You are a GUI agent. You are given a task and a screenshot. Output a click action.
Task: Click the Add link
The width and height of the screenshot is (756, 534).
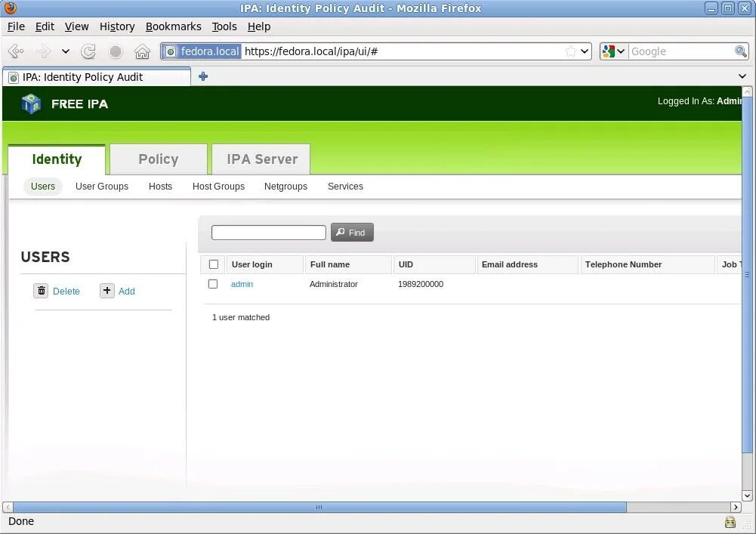coord(127,291)
